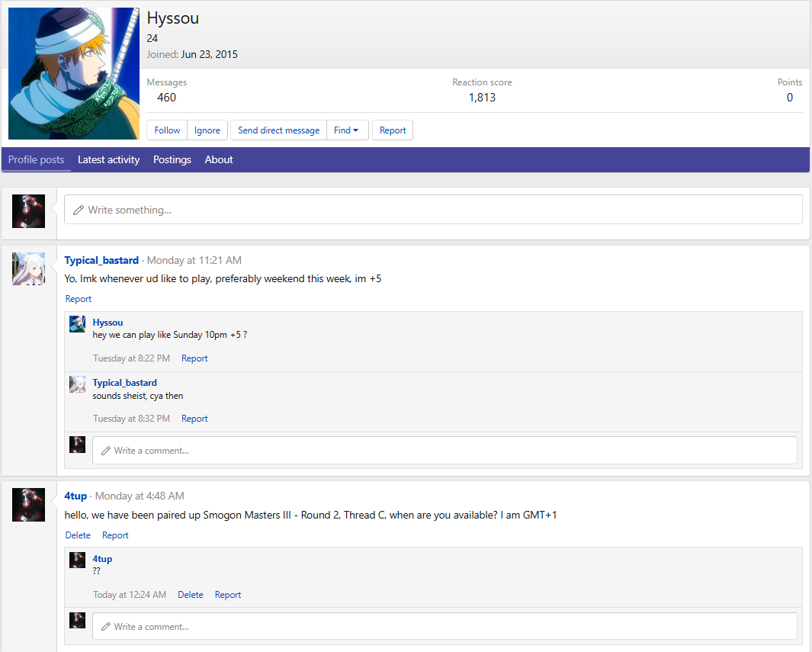The image size is (812, 652).
Task: Open Typical_bastard username link on the profile post
Action: point(101,261)
